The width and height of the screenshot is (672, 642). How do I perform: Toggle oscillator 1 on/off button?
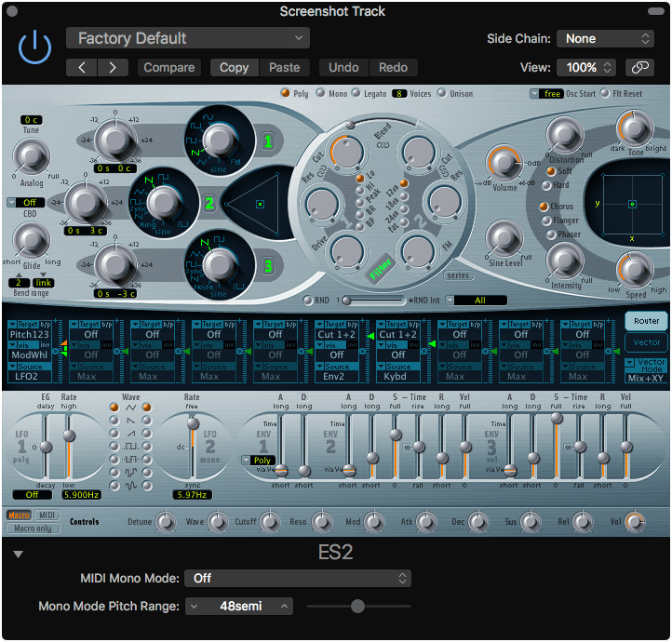tap(268, 142)
